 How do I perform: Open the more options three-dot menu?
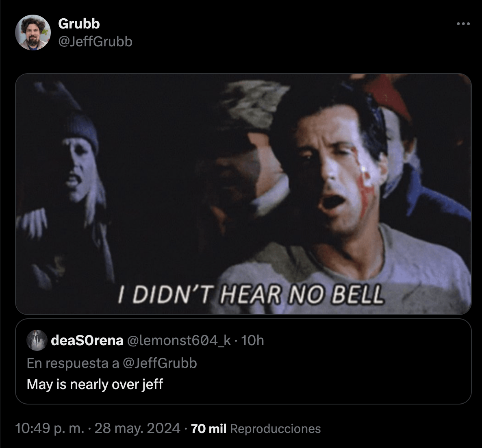tap(463, 24)
